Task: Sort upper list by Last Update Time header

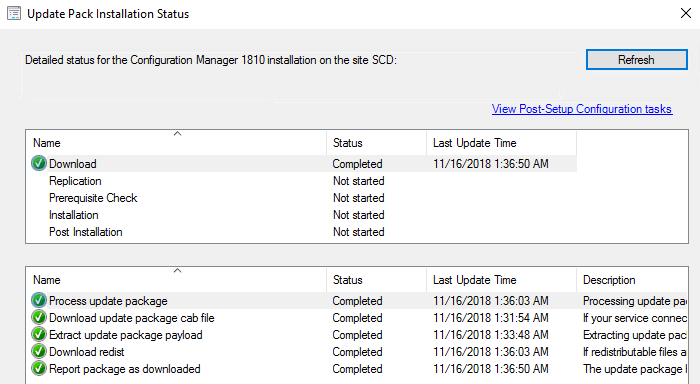Action: pyautogui.click(x=501, y=143)
